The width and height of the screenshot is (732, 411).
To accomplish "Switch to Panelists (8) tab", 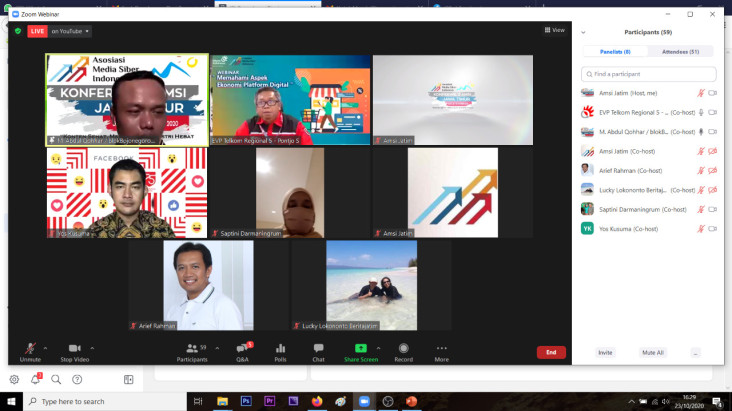I will pyautogui.click(x=615, y=52).
